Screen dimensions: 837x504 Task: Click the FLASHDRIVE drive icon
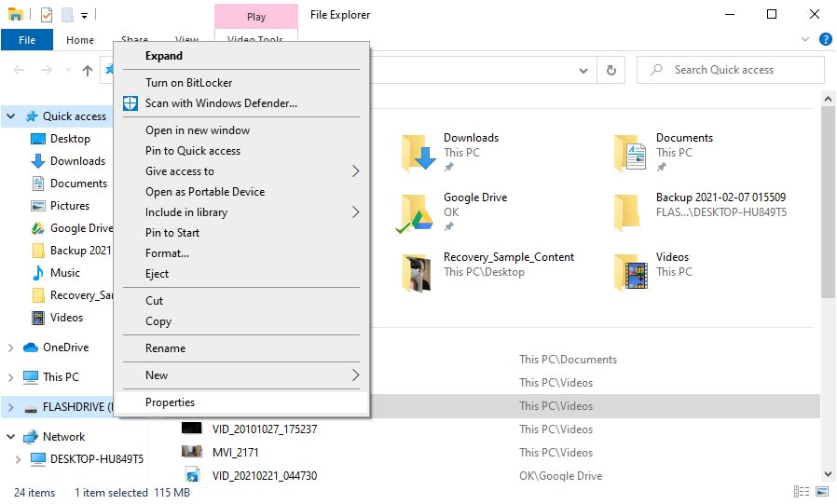coord(31,409)
